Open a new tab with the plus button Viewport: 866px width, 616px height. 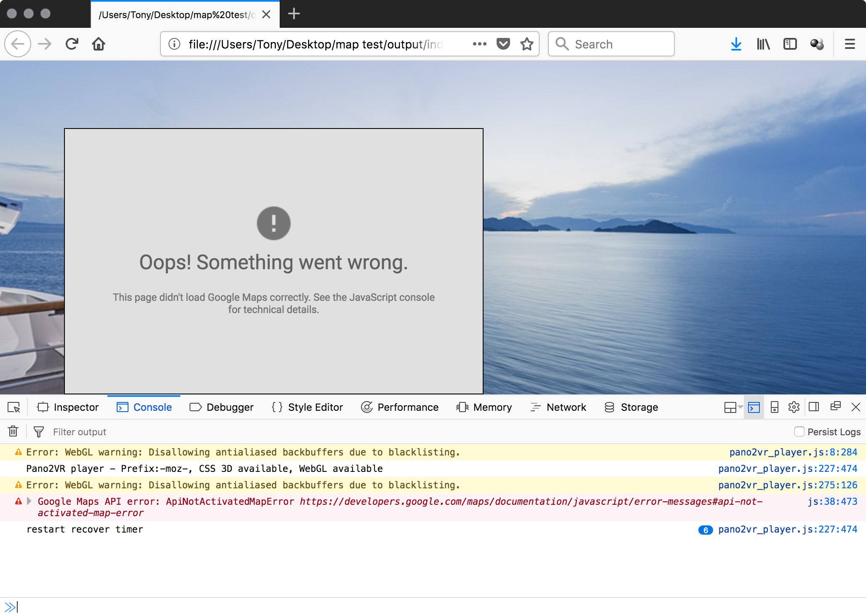[294, 14]
